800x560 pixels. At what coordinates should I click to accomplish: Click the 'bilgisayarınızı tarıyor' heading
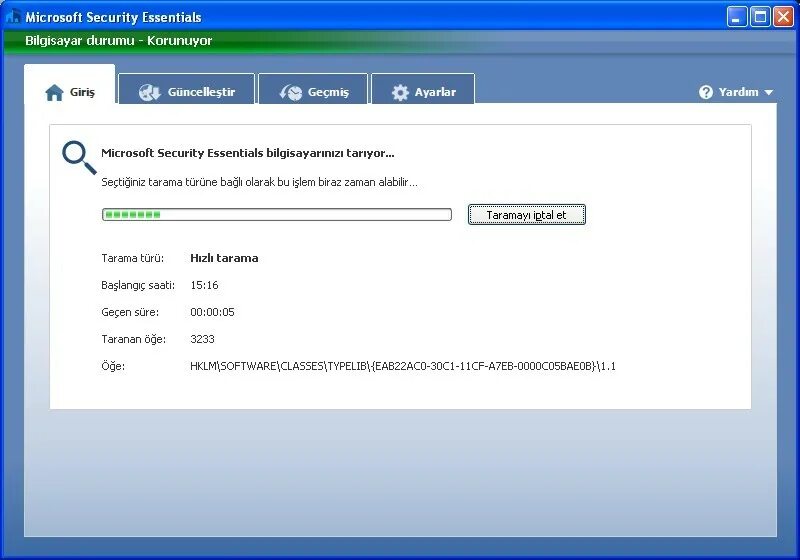[x=247, y=153]
